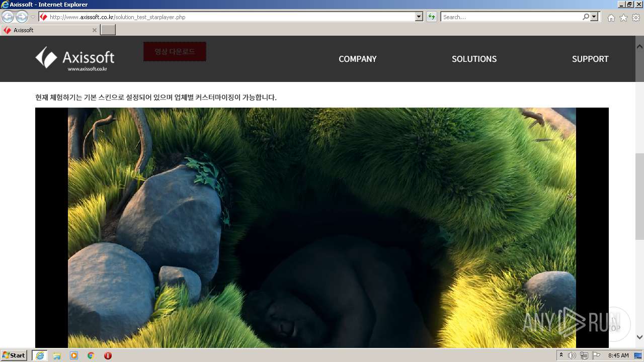Viewport: 644px width, 362px height.
Task: Click the video player frame
Action: (x=322, y=227)
